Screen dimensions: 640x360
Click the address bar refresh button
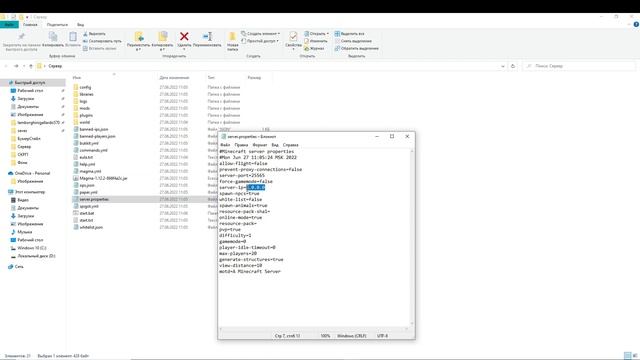pyautogui.click(x=513, y=66)
